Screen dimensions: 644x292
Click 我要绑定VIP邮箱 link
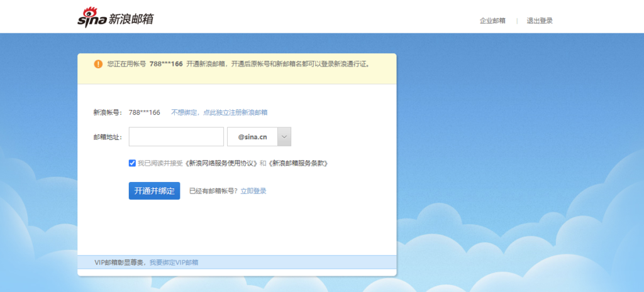(x=174, y=262)
